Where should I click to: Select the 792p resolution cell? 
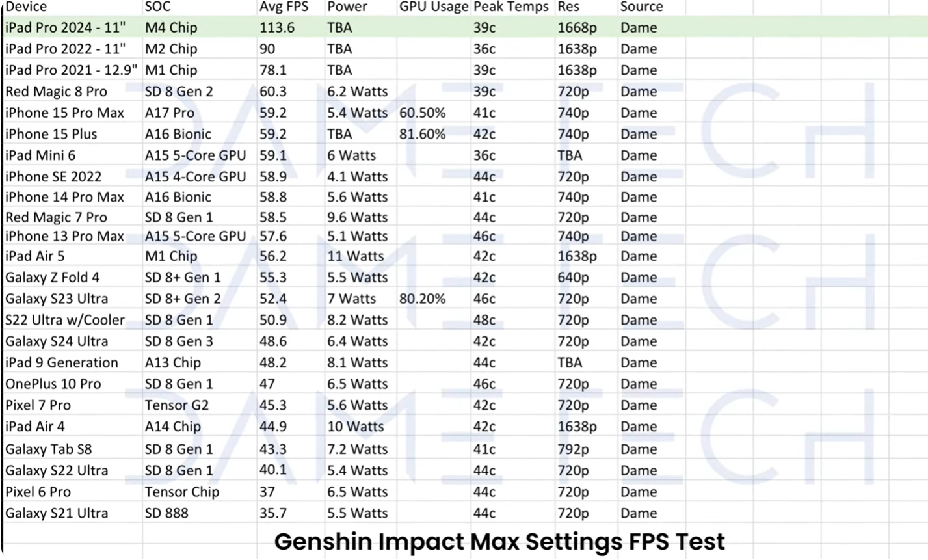tap(573, 449)
